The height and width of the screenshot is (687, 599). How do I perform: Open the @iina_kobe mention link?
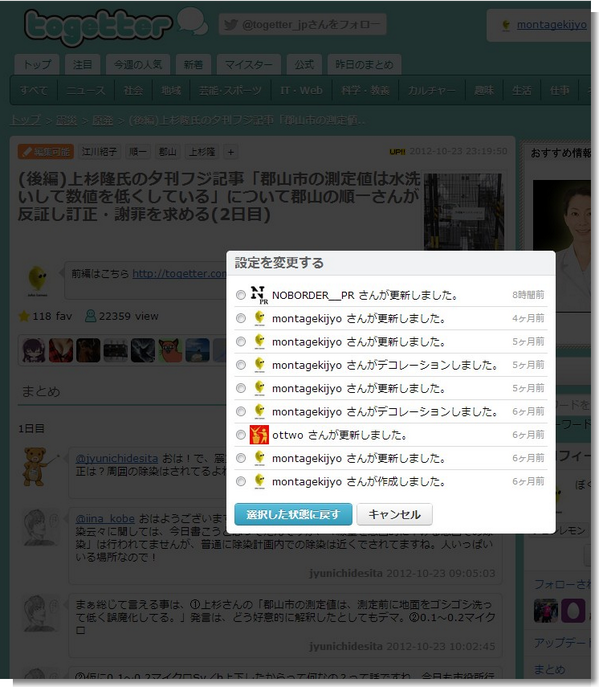click(105, 518)
